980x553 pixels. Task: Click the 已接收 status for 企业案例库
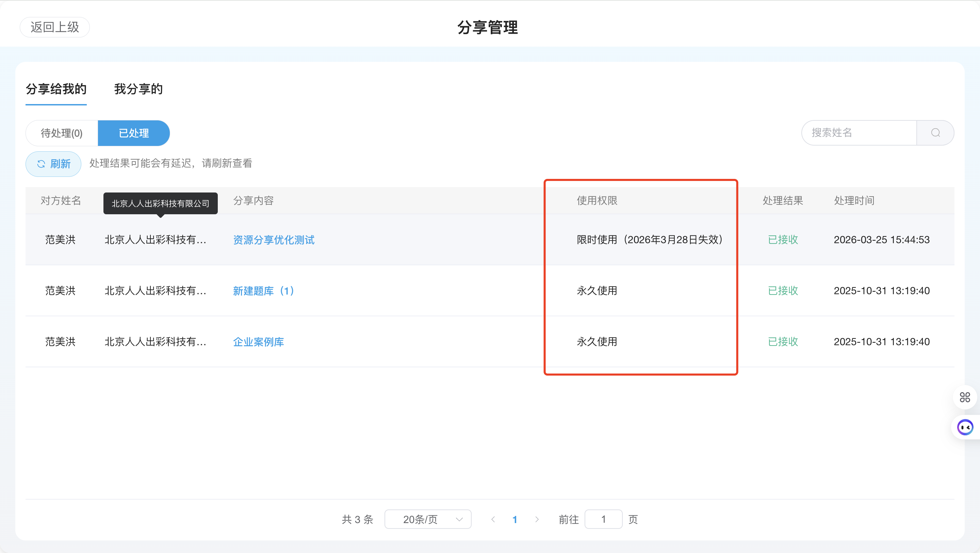[x=783, y=341]
